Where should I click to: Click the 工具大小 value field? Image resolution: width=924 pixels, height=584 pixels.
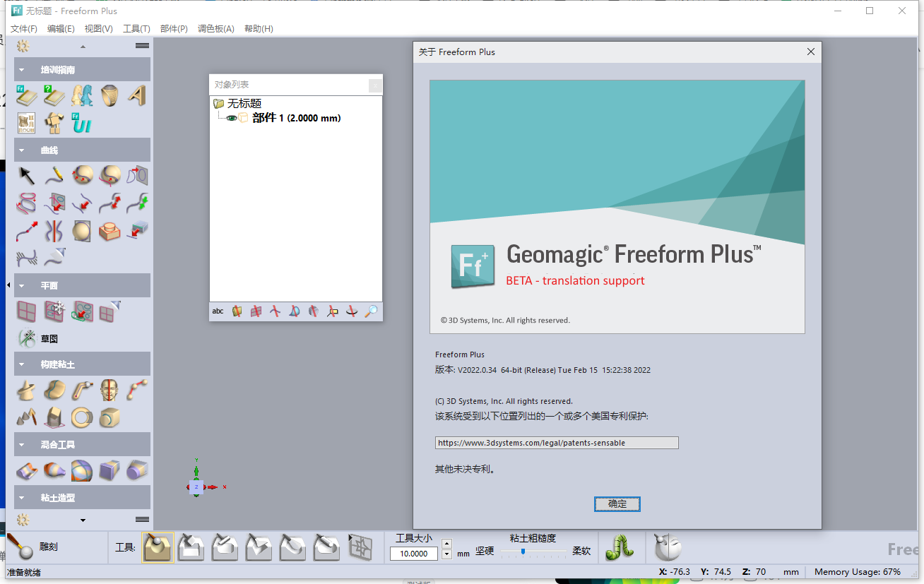point(414,554)
